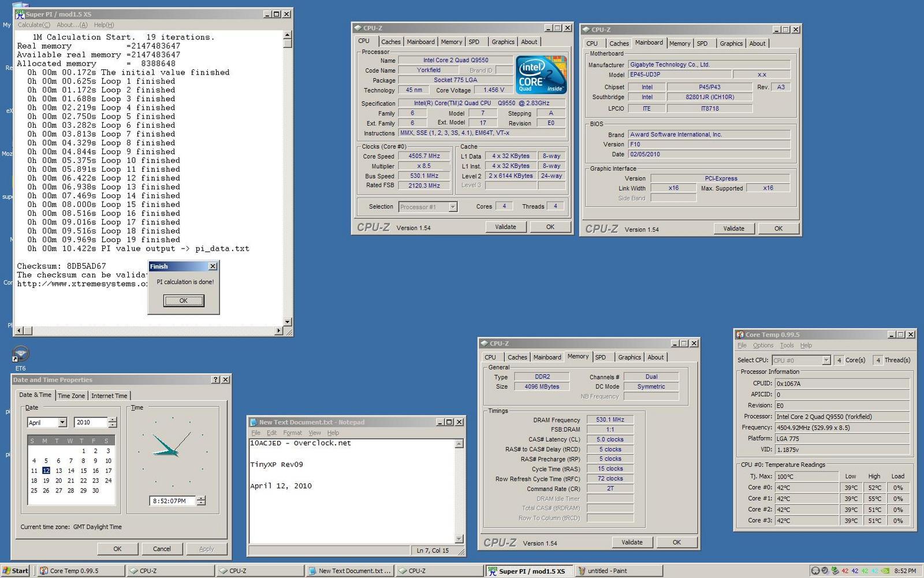This screenshot has width=924, height=578.
Task: Click the VID value 1.1875v in Core Temp
Action: [x=842, y=449]
